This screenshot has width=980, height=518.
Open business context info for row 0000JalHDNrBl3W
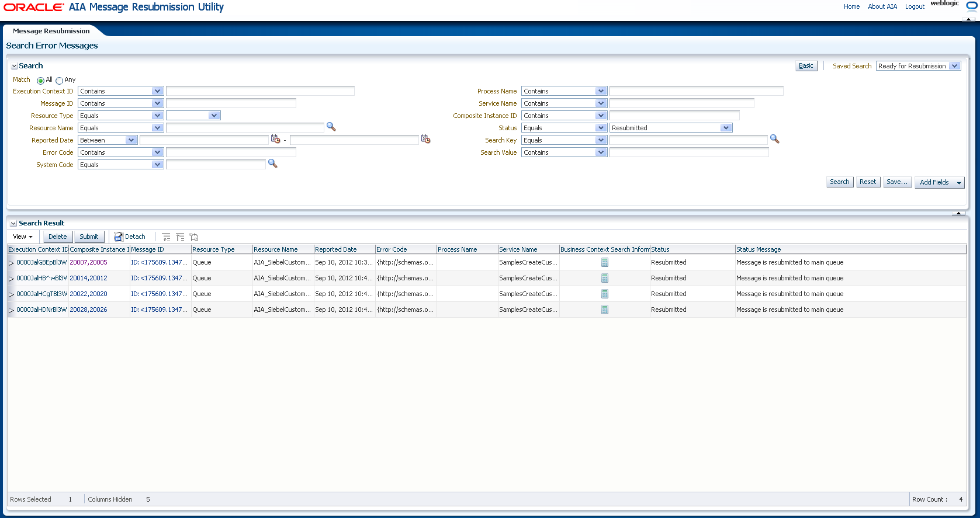click(x=605, y=310)
